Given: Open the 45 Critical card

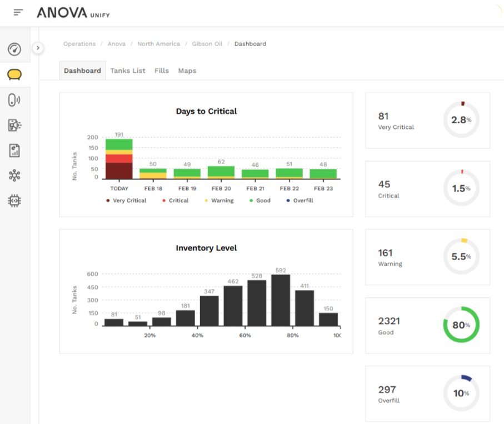Looking at the screenshot, I should pos(427,189).
